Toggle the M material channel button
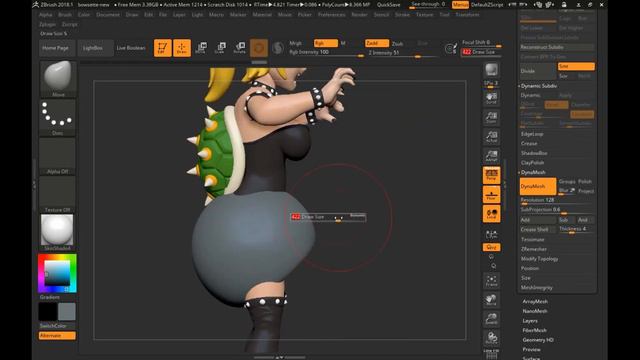This screenshot has height=360, width=640. pos(343,43)
